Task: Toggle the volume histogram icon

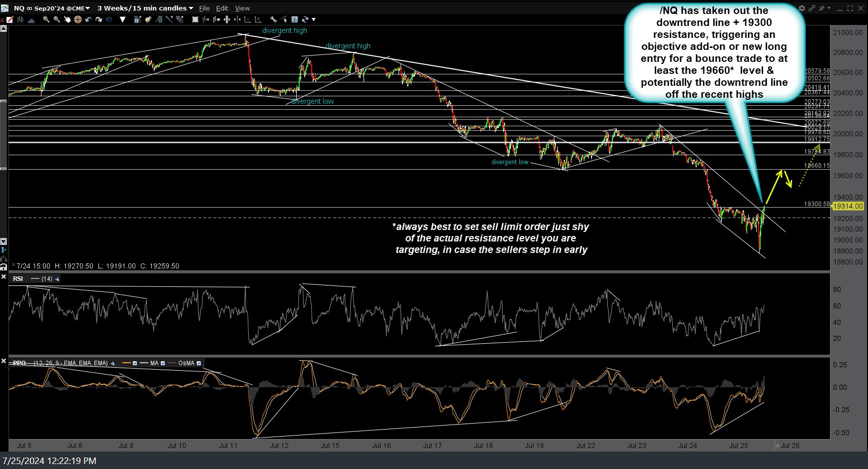Action: point(31,20)
